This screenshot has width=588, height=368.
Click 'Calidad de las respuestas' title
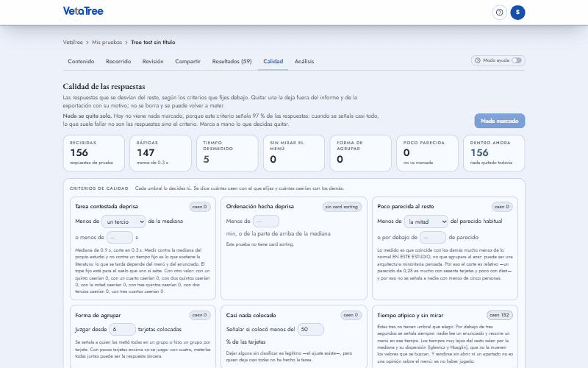coord(104,86)
